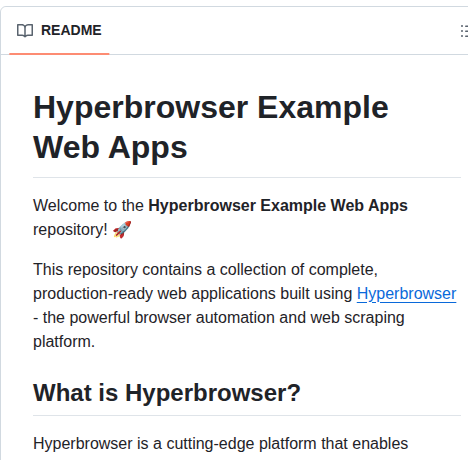The height and width of the screenshot is (460, 468).
Task: Click the 'What is Hyperbrowser?' heading
Action: tap(167, 393)
